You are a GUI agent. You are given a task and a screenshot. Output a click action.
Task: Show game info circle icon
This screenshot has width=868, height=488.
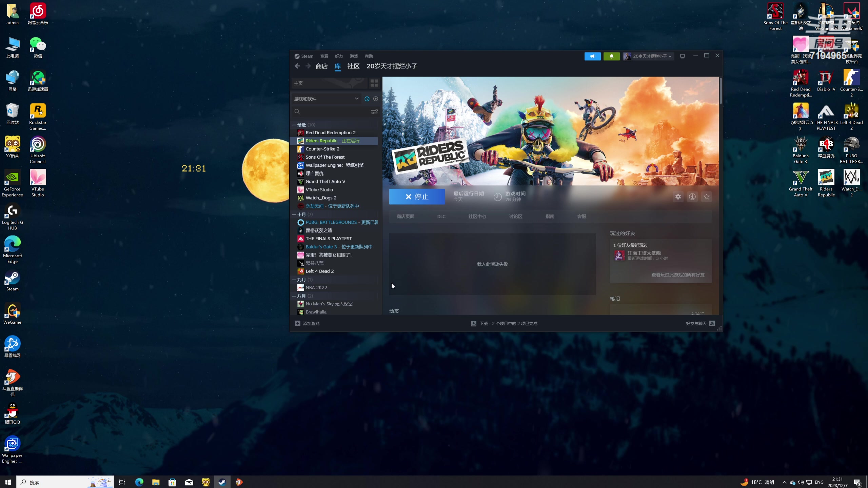tap(692, 197)
